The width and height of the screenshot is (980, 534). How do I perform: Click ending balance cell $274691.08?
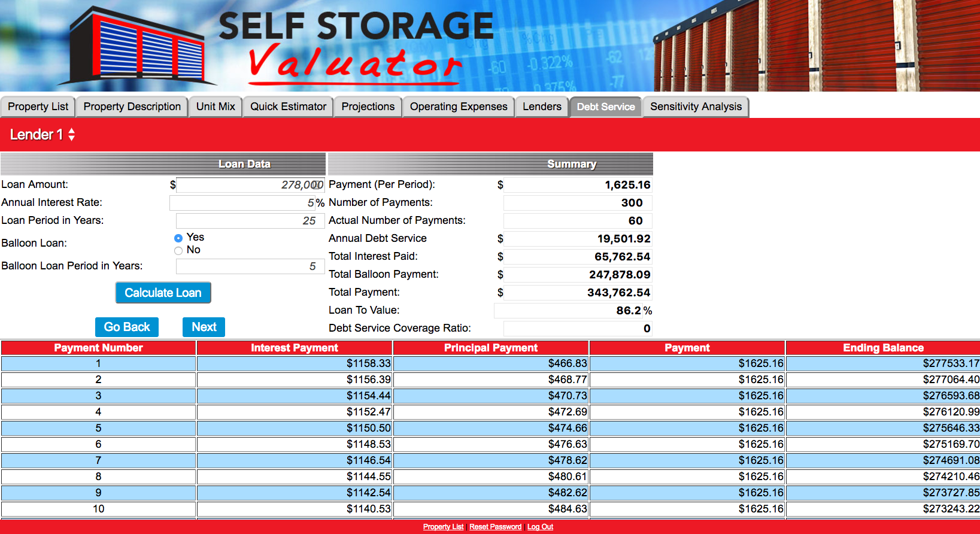[883, 460]
